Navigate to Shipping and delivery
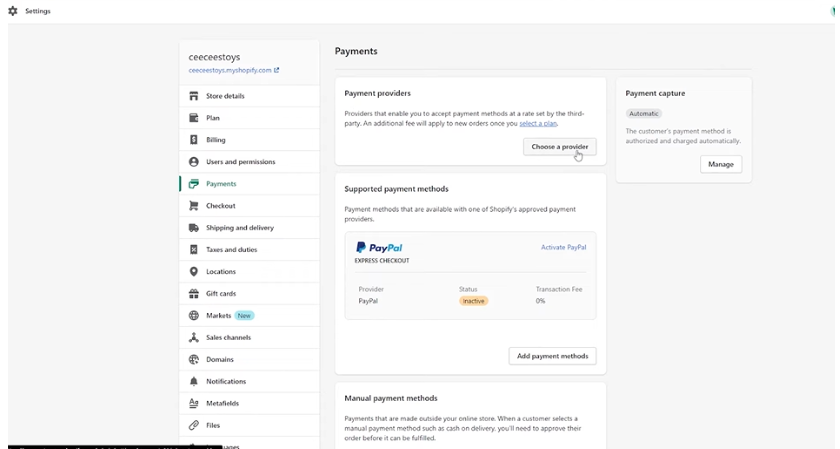This screenshot has width=840, height=449. (x=249, y=228)
